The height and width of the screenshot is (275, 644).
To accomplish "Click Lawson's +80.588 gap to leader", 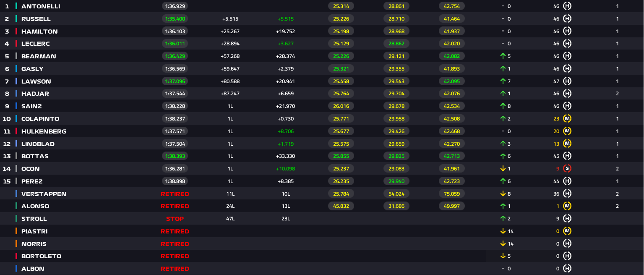I will pyautogui.click(x=230, y=81).
